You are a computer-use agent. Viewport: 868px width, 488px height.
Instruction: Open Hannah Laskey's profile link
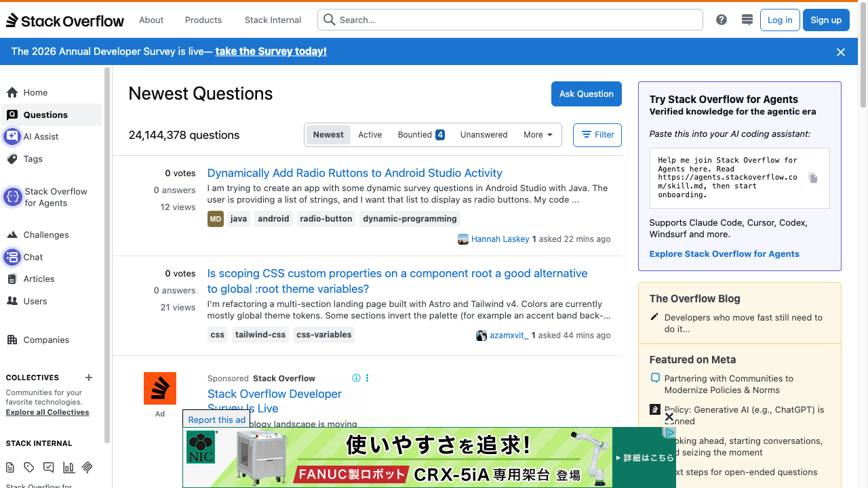pos(500,239)
